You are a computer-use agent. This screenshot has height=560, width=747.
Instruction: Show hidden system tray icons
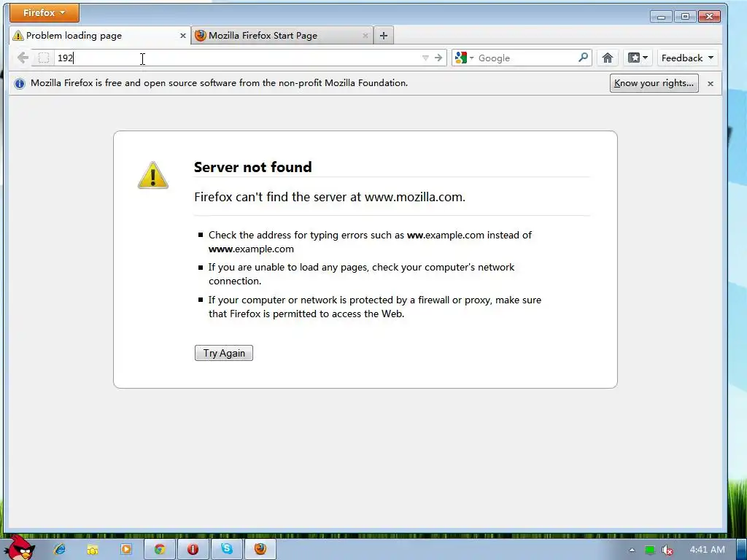tap(632, 550)
